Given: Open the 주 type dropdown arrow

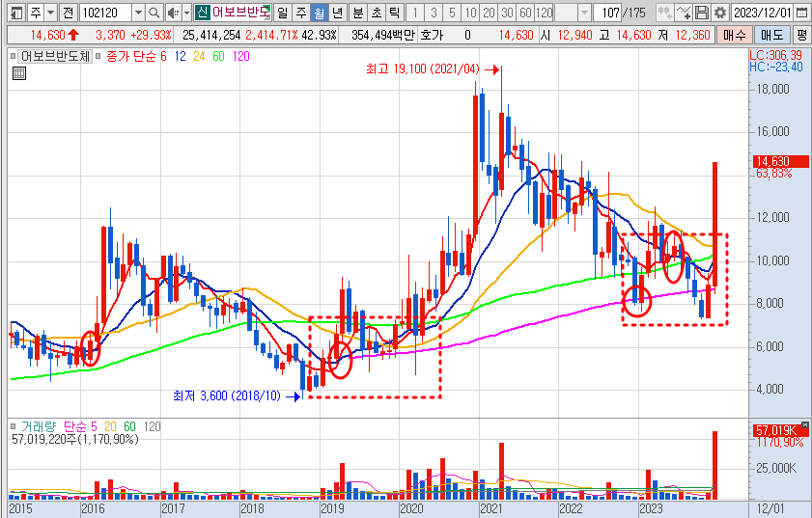Looking at the screenshot, I should pyautogui.click(x=51, y=13).
